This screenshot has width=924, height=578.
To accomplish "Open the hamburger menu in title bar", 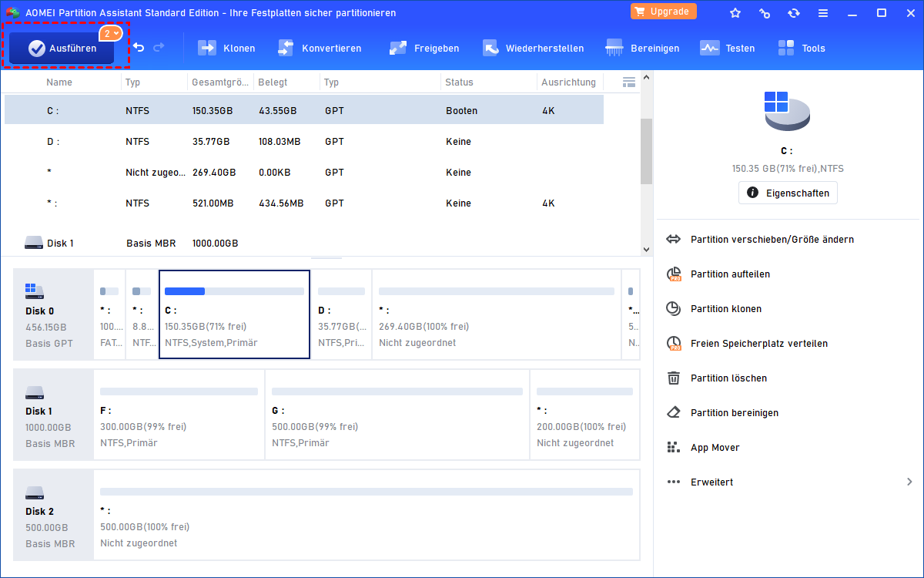I will point(823,13).
